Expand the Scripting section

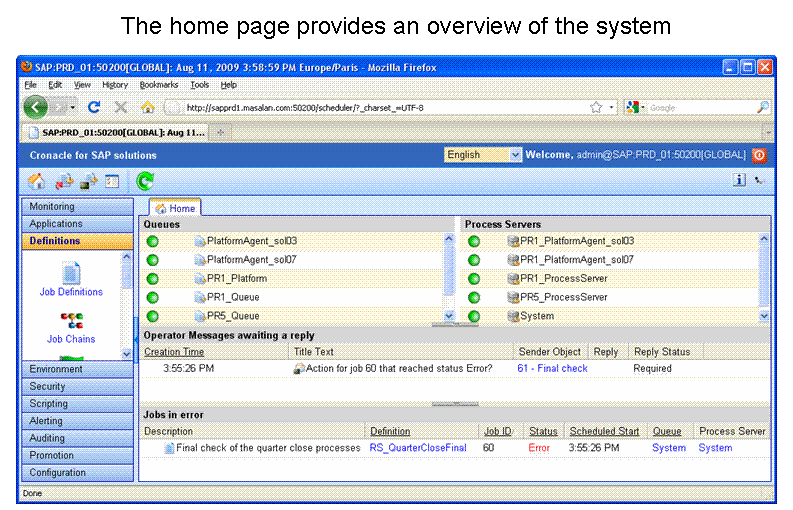pyautogui.click(x=77, y=404)
